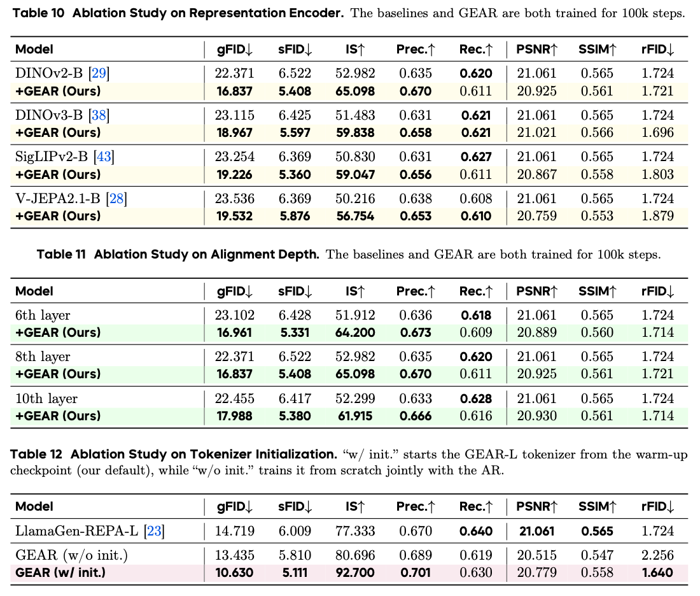Select the 10th layer row label

(46, 399)
